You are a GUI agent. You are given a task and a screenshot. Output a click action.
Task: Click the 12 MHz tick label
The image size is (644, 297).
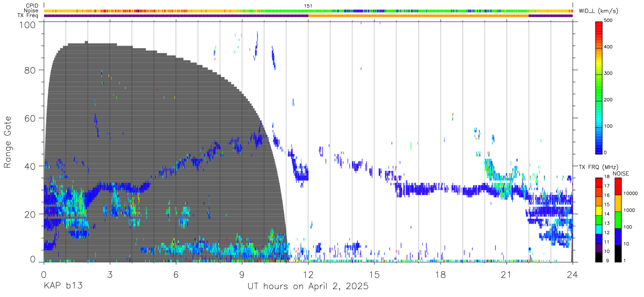607,233
